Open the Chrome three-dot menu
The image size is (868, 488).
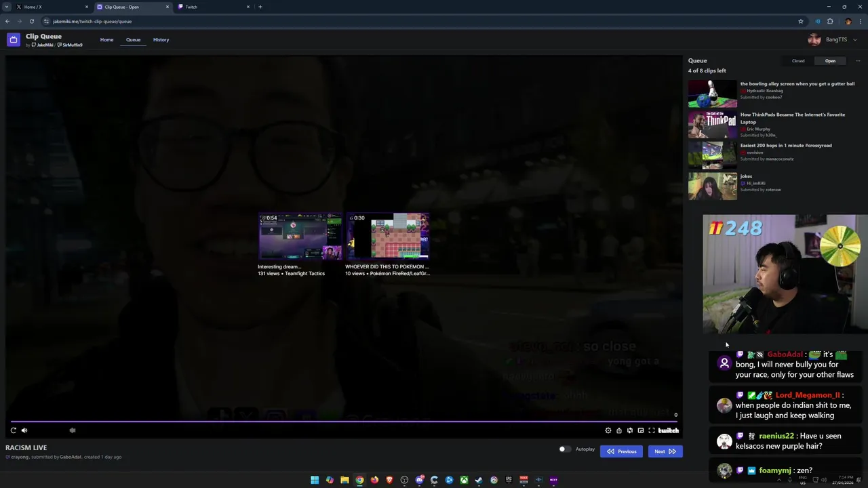pyautogui.click(x=860, y=21)
